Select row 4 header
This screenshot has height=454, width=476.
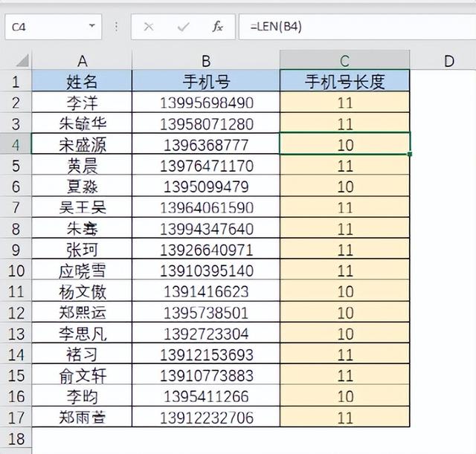(x=16, y=144)
